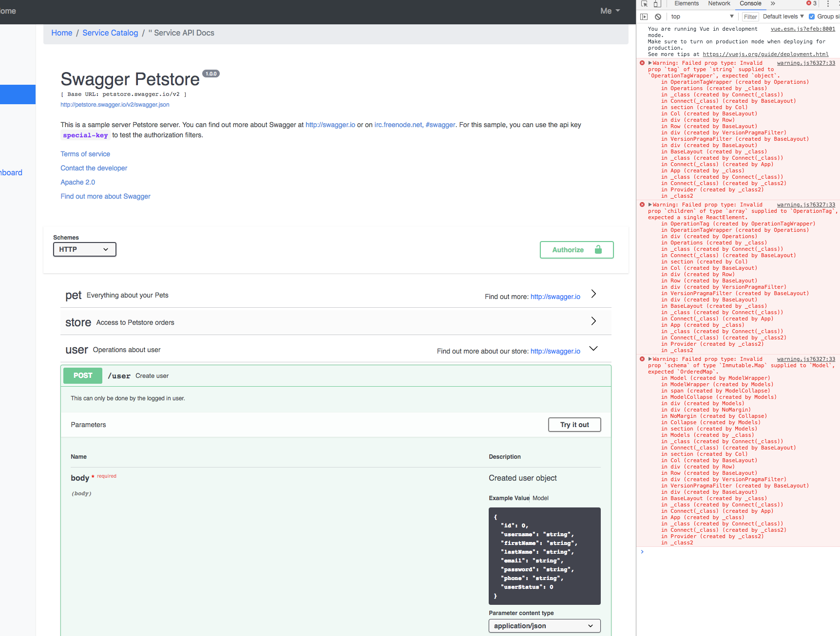This screenshot has width=840, height=636.
Task: Switch to the Network tab
Action: pos(719,3)
